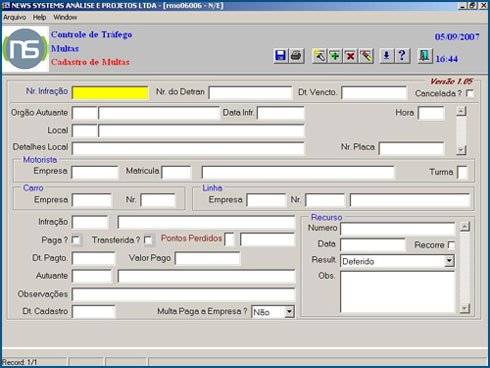Click the Linha Nr. field
Viewport: 490px width, 368px height.
(325, 200)
